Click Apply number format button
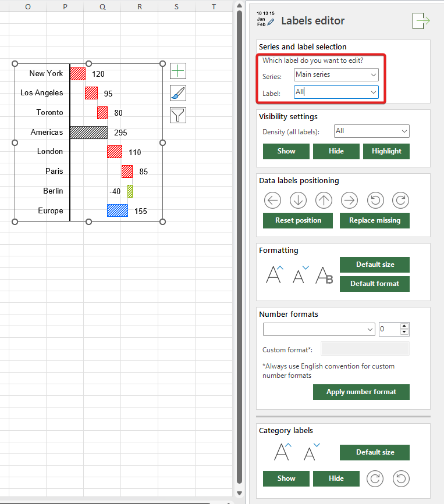This screenshot has width=444, height=504. tap(361, 392)
